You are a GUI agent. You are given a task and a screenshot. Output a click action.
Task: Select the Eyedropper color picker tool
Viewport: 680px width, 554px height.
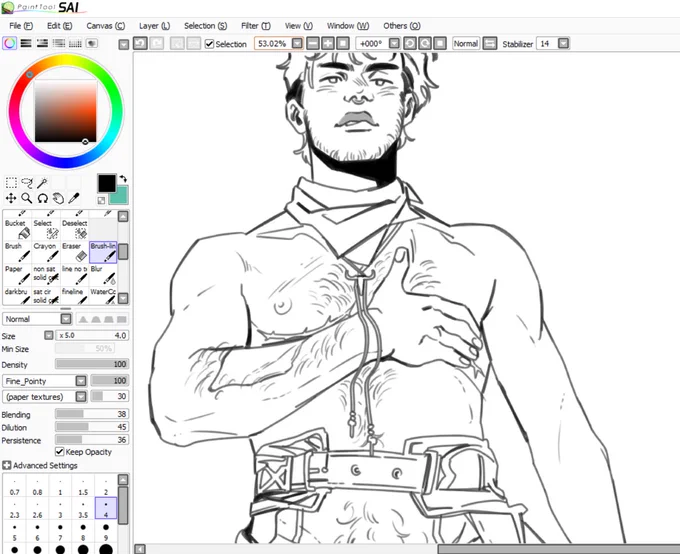tap(74, 198)
